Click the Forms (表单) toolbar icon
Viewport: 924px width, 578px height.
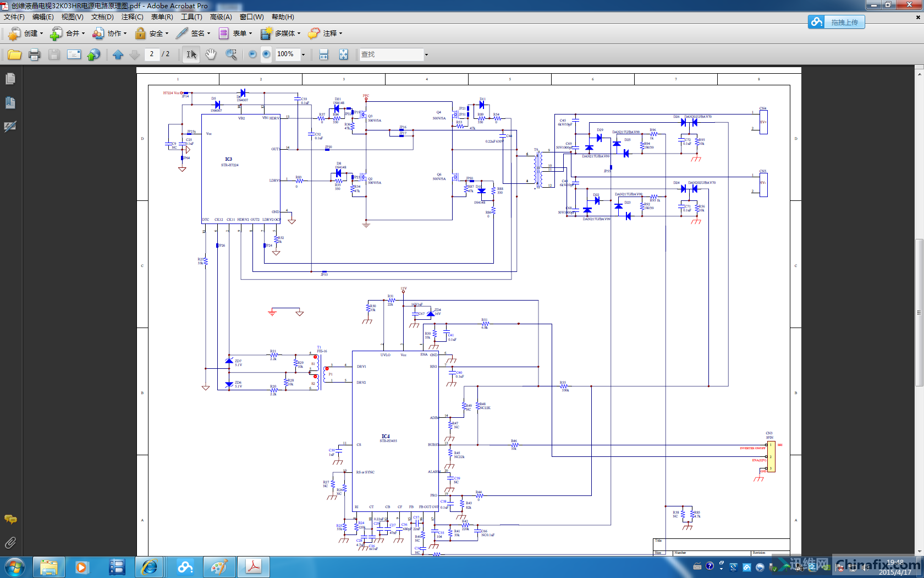(x=224, y=34)
